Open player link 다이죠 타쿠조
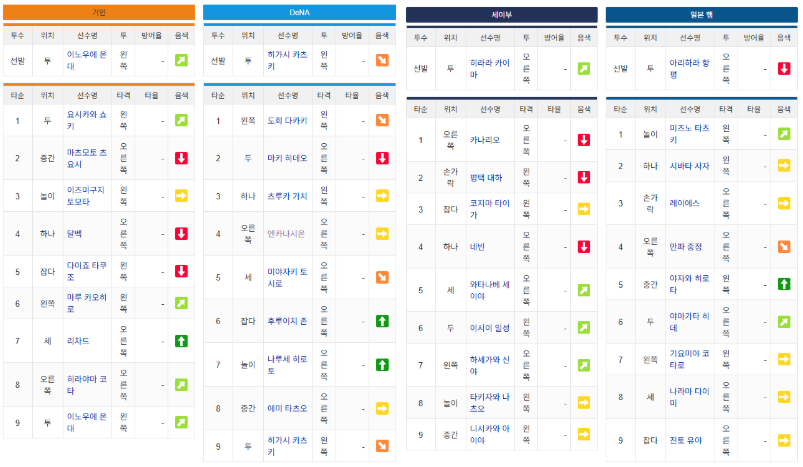Screen dimensions: 803x467 pyautogui.click(x=87, y=271)
